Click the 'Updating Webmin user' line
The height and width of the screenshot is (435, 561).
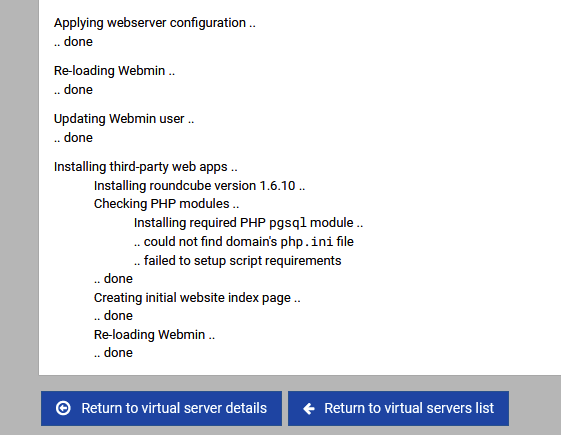pyautogui.click(x=124, y=119)
